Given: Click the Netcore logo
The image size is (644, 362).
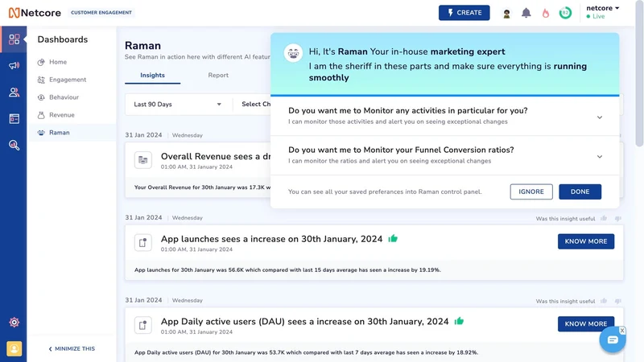Looking at the screenshot, I should (35, 13).
